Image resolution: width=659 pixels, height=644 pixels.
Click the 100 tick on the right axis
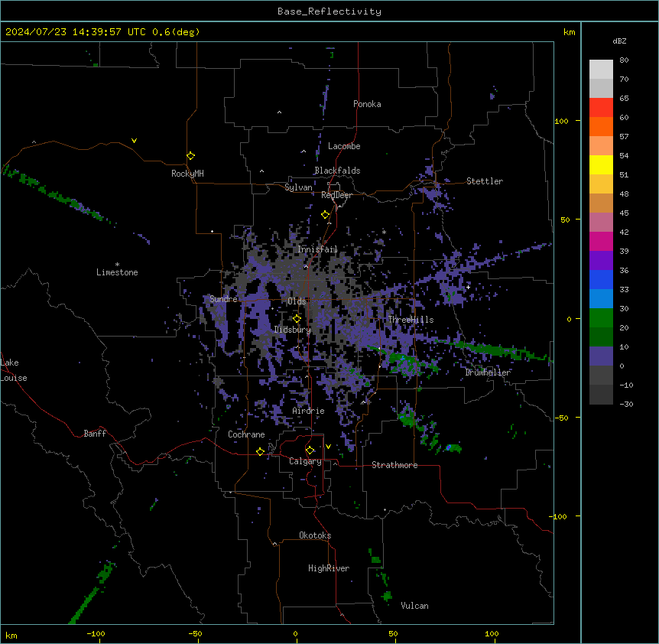561,121
